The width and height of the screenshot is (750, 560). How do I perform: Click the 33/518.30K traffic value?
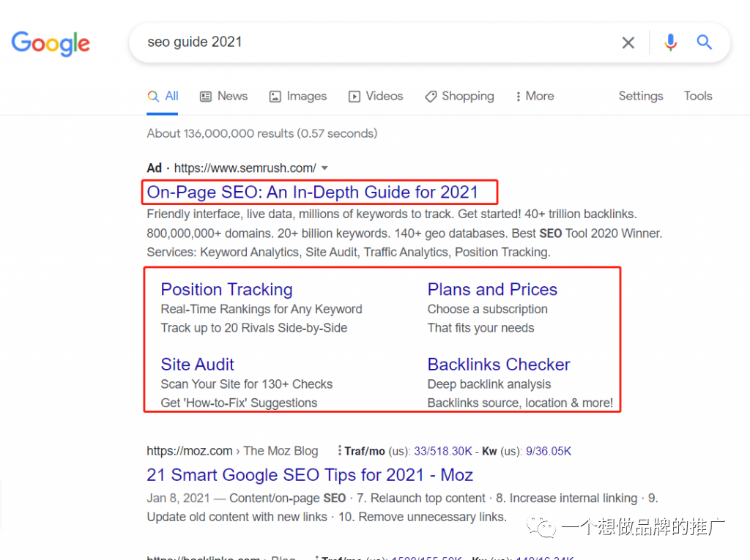[443, 452]
